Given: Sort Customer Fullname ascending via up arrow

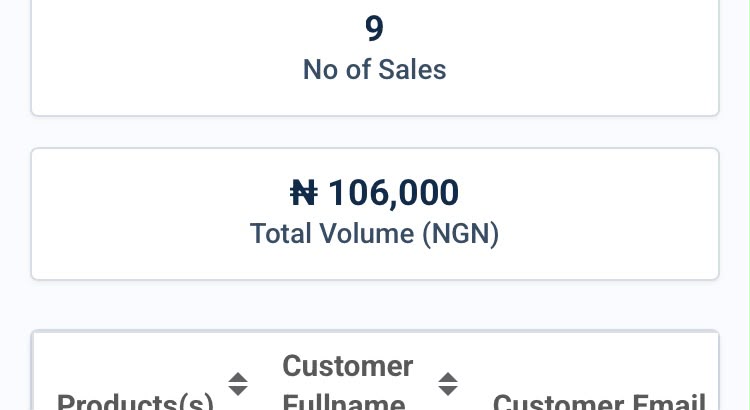Looking at the screenshot, I should [x=448, y=377].
